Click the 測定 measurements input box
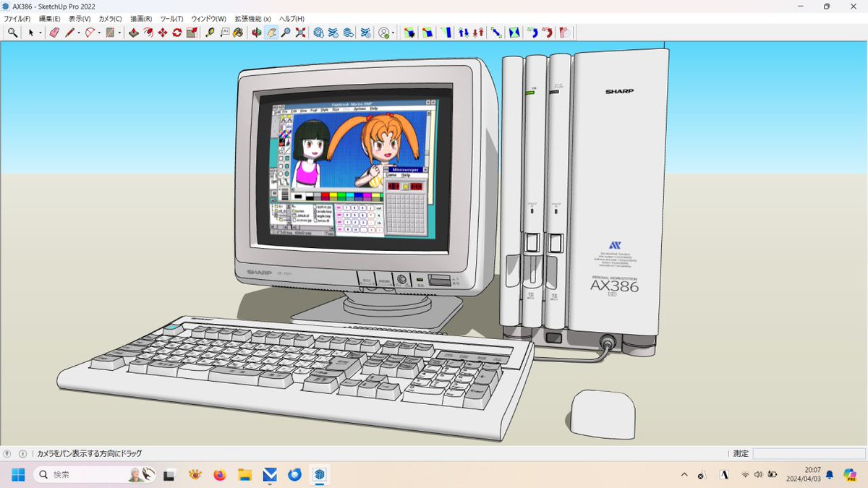This screenshot has width=868, height=488. (x=808, y=454)
